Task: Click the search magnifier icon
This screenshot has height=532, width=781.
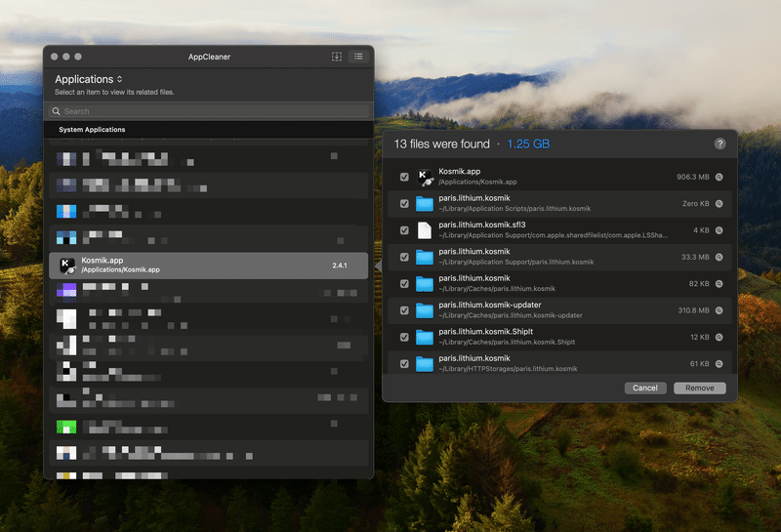Action: 57,111
